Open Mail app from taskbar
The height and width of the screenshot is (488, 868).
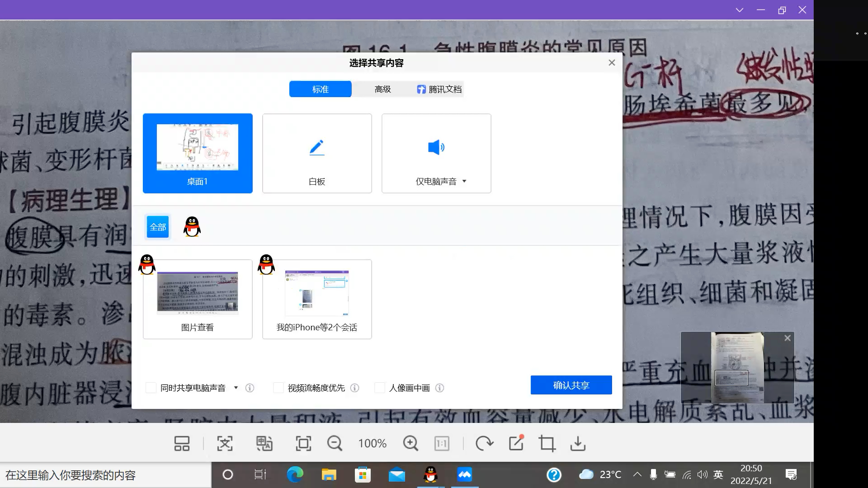(396, 475)
